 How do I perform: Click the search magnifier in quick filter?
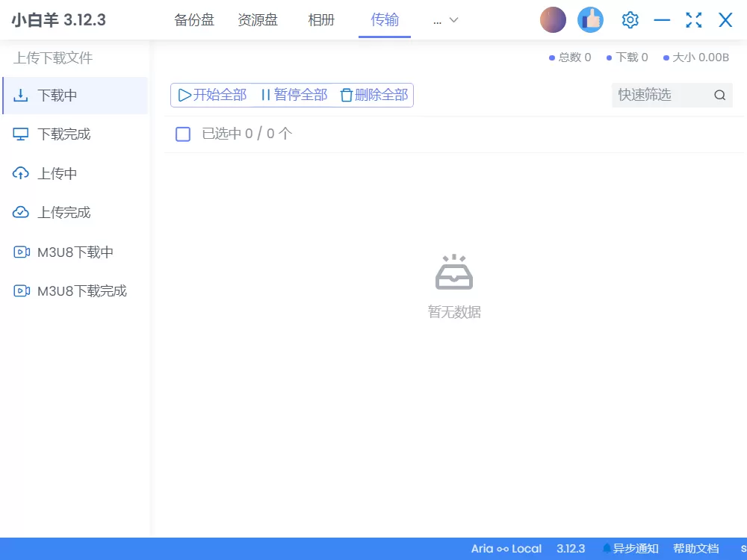pyautogui.click(x=719, y=95)
